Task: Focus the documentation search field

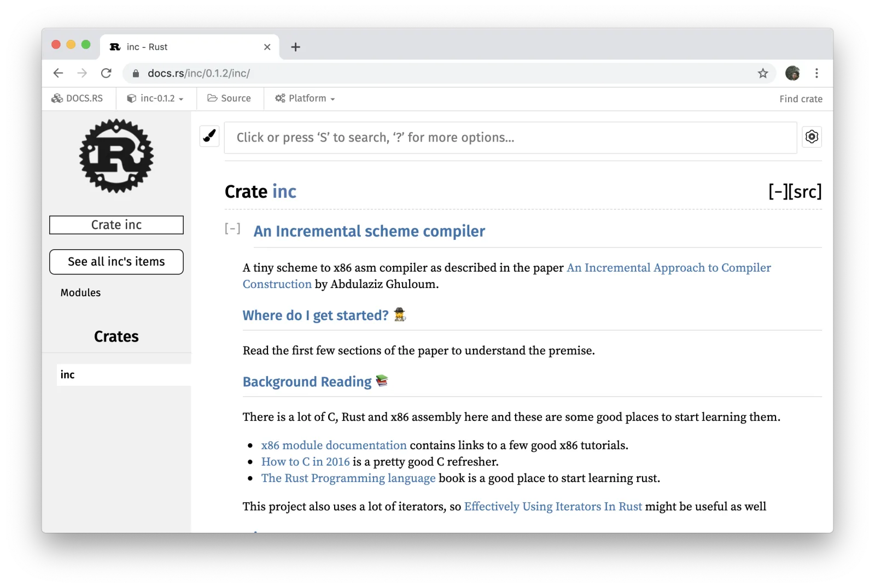Action: click(x=510, y=138)
